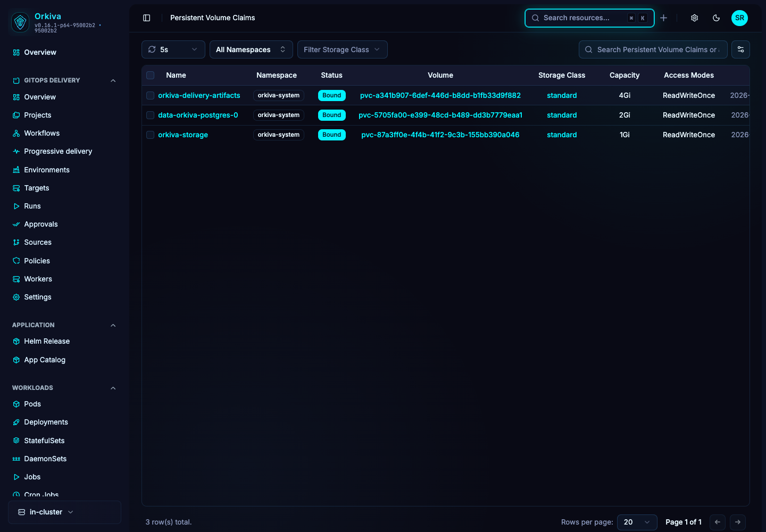The height and width of the screenshot is (532, 766).
Task: Open the orkiva-delivery-artifacts claim link
Action: 199,95
